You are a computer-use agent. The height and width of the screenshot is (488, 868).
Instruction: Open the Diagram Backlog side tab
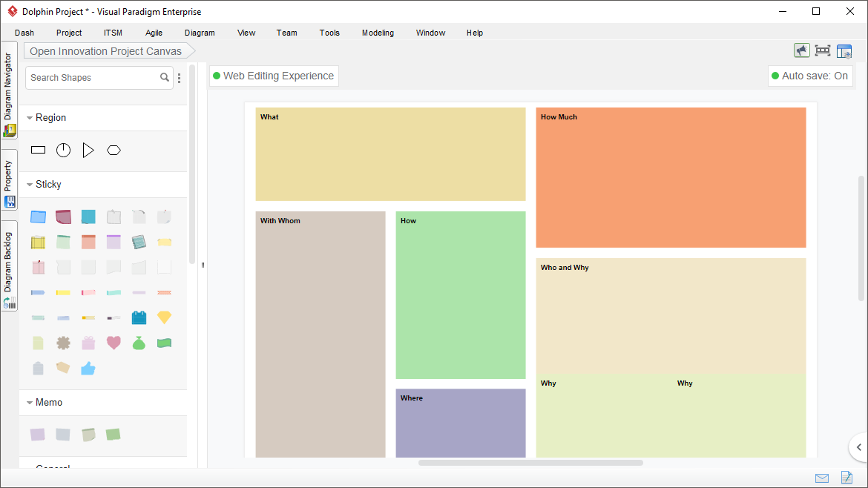[x=9, y=266]
